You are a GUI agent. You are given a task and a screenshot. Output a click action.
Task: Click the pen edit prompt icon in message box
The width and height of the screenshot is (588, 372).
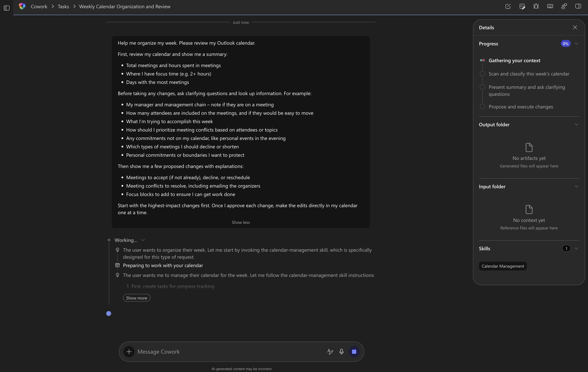click(x=330, y=352)
